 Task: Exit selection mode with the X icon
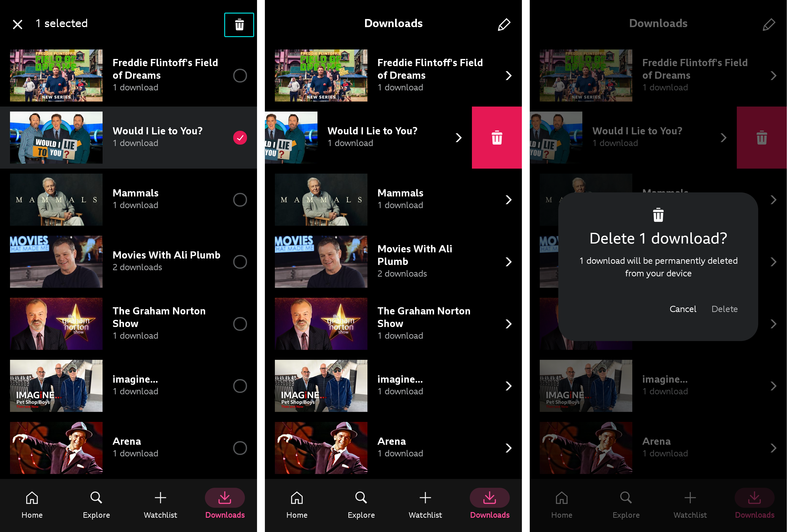click(x=18, y=24)
